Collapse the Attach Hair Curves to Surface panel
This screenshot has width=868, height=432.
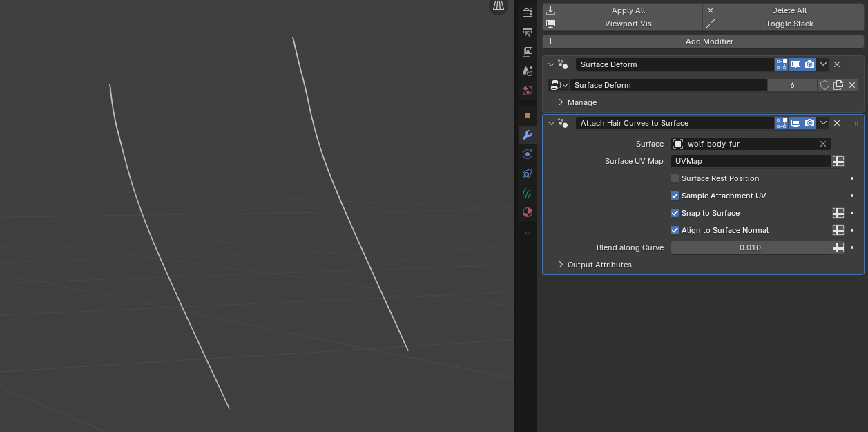[551, 123]
